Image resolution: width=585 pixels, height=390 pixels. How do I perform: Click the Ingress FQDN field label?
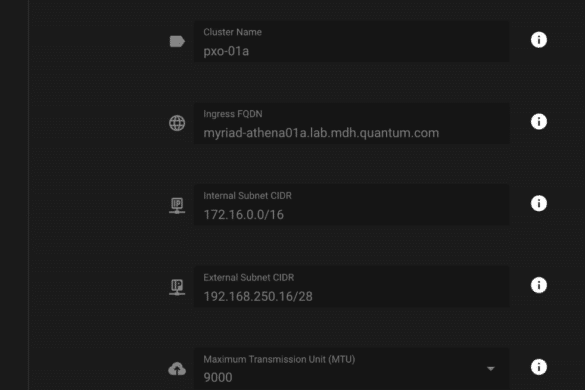[233, 114]
